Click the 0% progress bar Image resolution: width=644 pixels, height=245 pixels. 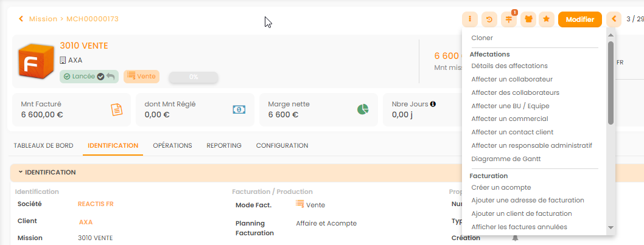pyautogui.click(x=193, y=77)
